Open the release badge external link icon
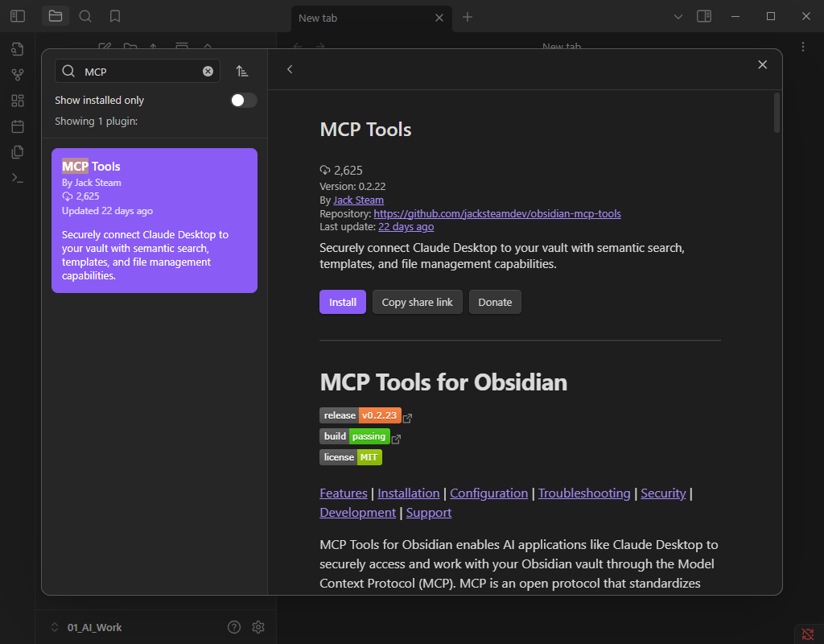Image resolution: width=824 pixels, height=644 pixels. (x=407, y=418)
